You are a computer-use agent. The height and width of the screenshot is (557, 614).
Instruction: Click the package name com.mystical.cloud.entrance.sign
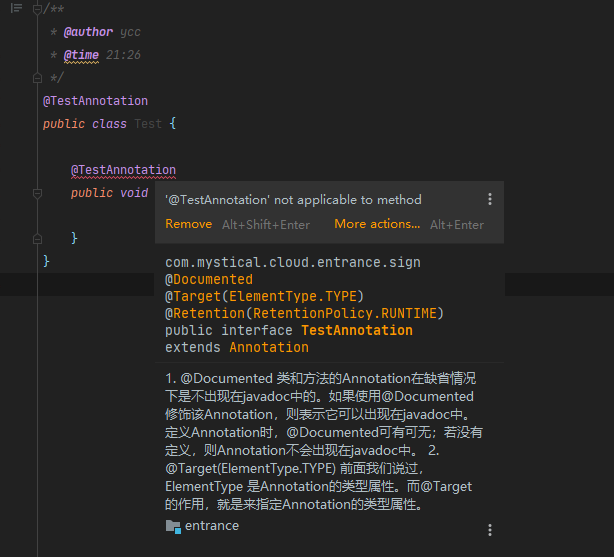[x=293, y=262]
